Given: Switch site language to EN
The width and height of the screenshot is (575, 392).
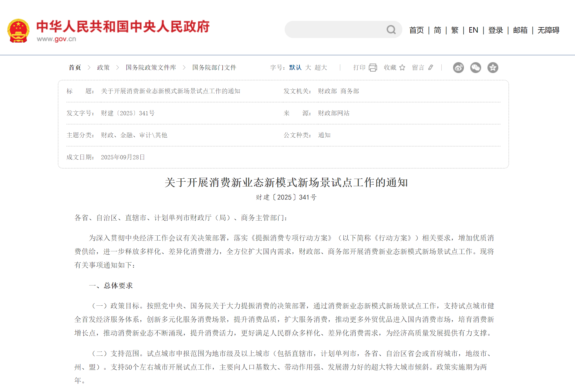Looking at the screenshot, I should pyautogui.click(x=473, y=30).
